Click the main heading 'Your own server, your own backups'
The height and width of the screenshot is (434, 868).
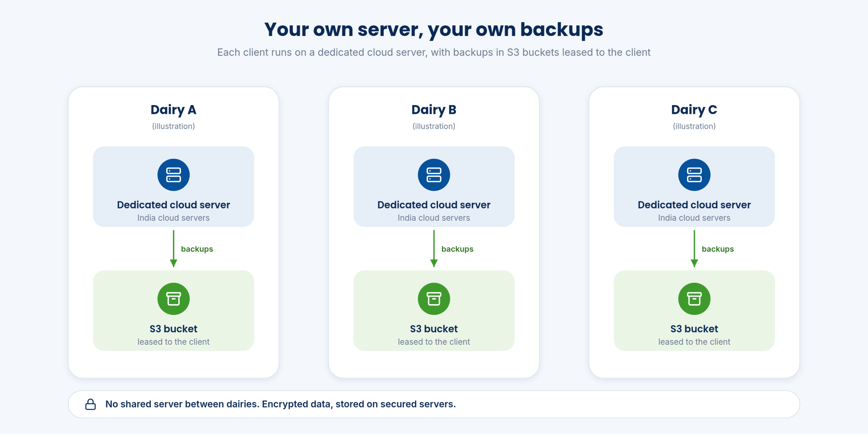[x=434, y=29]
